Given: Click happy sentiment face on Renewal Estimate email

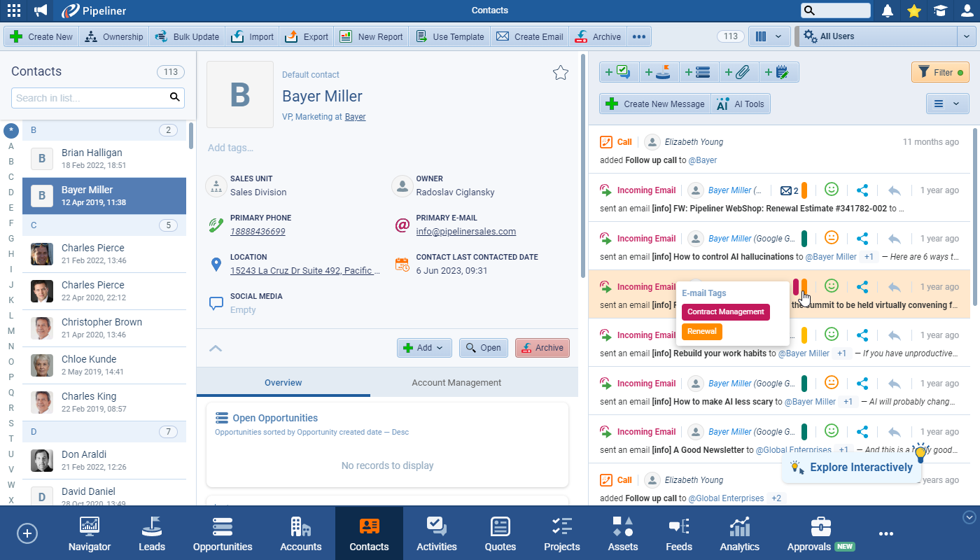Looking at the screenshot, I should [x=831, y=190].
